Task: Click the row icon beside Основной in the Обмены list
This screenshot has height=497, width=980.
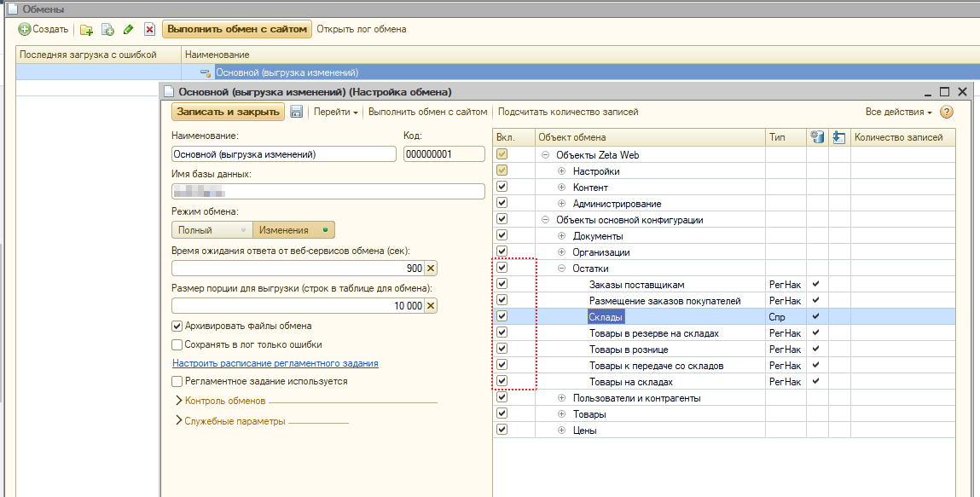Action: tap(205, 73)
